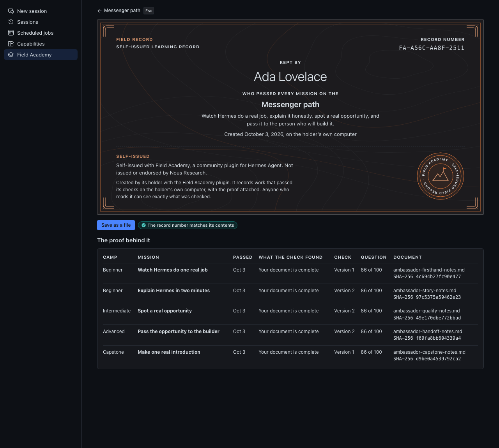Image resolution: width=499 pixels, height=448 pixels.
Task: Click the Sessions history icon
Action: (x=11, y=22)
